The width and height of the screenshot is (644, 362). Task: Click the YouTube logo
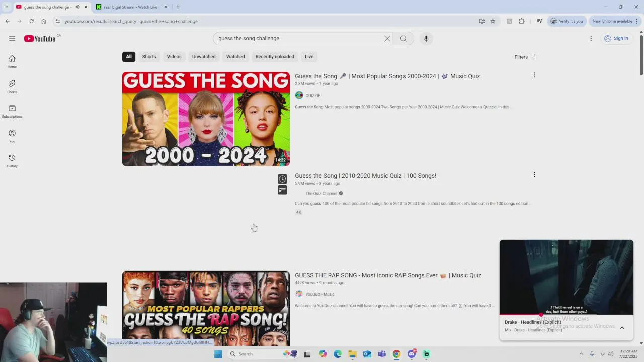point(40,39)
